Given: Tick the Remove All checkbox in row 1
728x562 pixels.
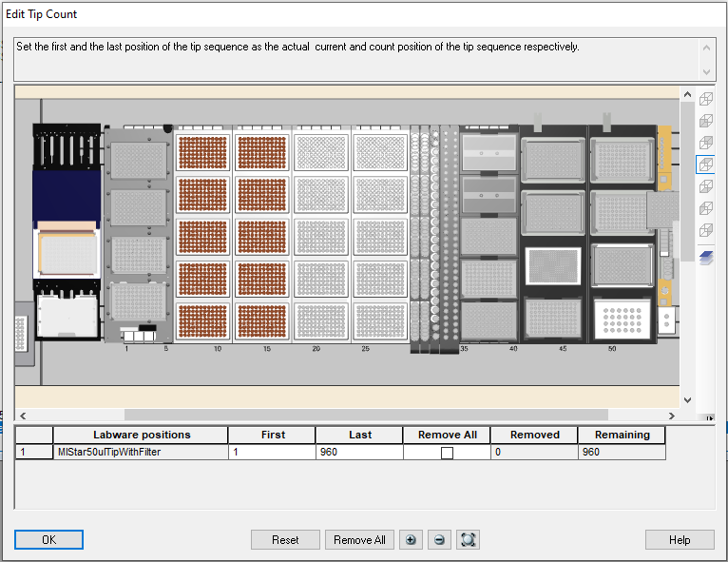Looking at the screenshot, I should click(447, 453).
